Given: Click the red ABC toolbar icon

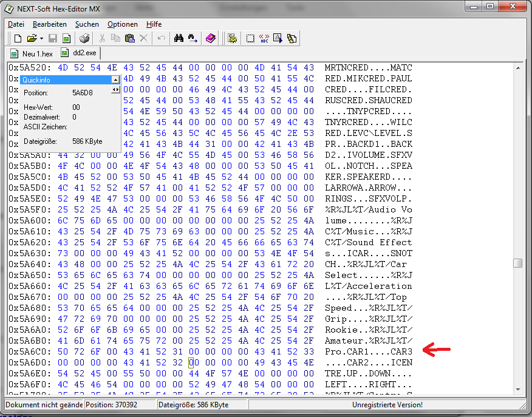Looking at the screenshot, I should click(264, 38).
